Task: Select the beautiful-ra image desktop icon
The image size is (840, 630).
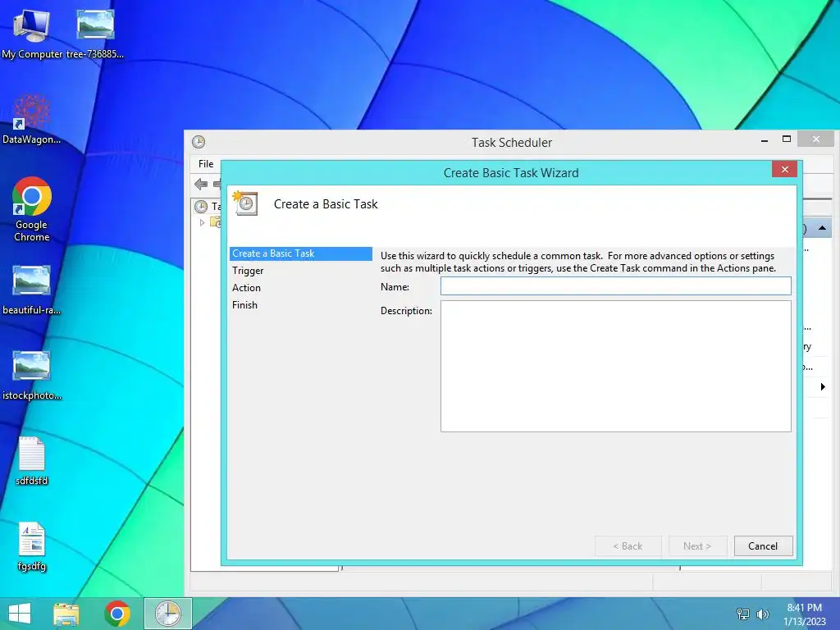Action: pos(32,290)
